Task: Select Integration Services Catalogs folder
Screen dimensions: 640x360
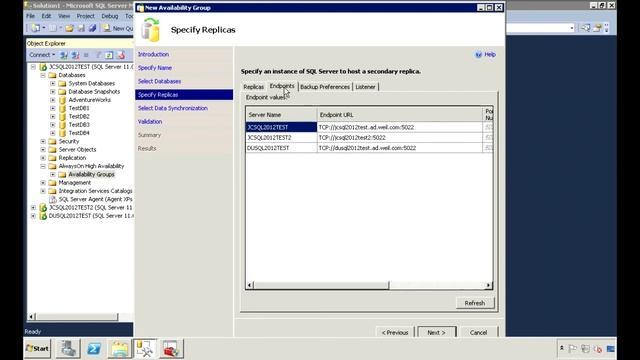Action: tap(96, 191)
